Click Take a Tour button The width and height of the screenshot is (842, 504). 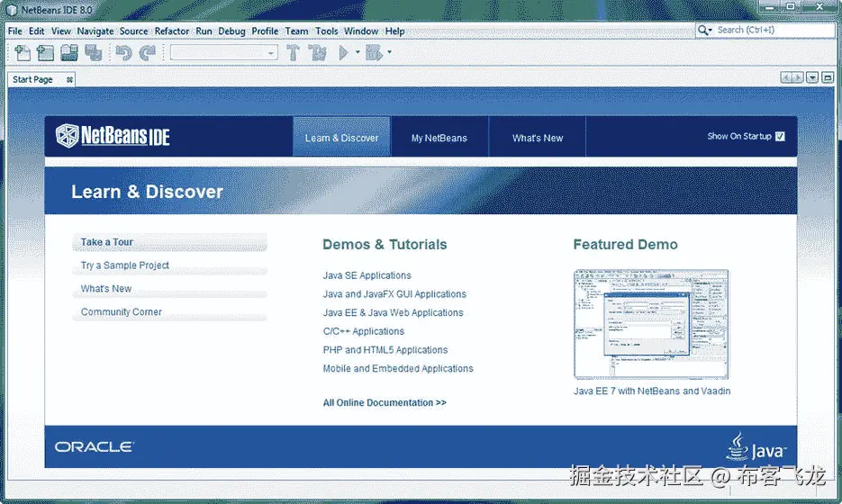[x=169, y=242]
